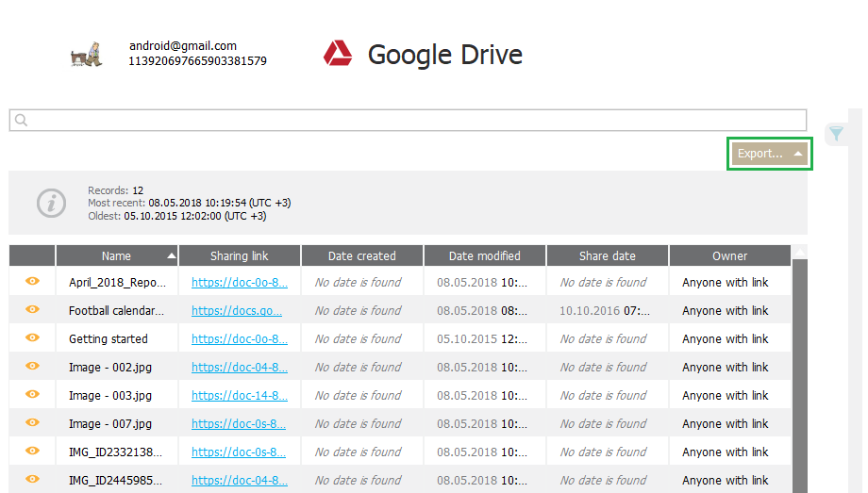Click scrollbar up arrow above table
Screen dimensions: 868x493
tap(800, 252)
